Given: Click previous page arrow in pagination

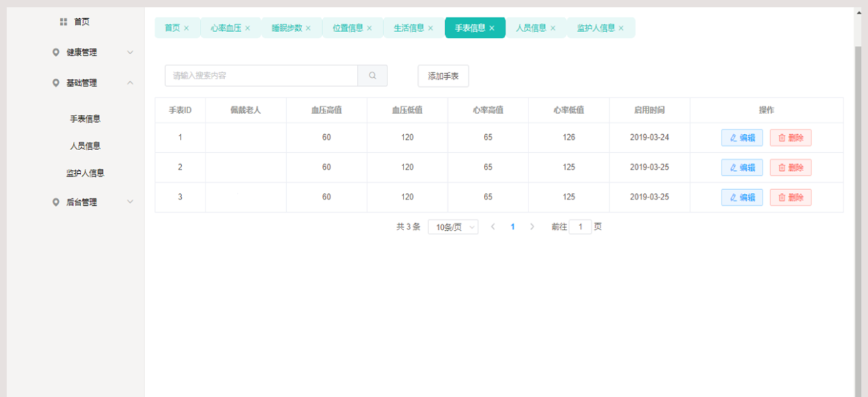Looking at the screenshot, I should [x=493, y=227].
